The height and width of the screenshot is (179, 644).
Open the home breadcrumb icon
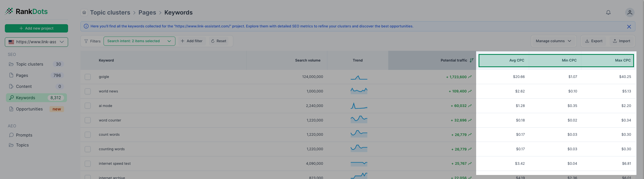coord(84,12)
